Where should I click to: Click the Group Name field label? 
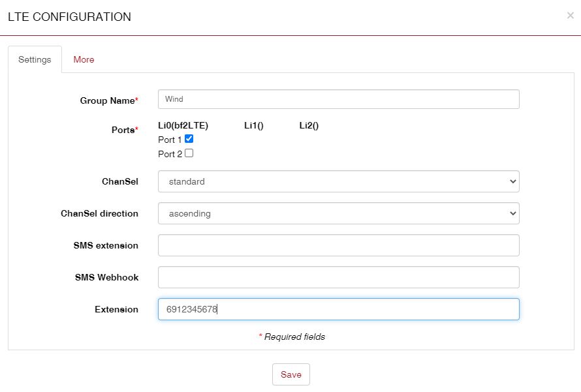[x=108, y=100]
